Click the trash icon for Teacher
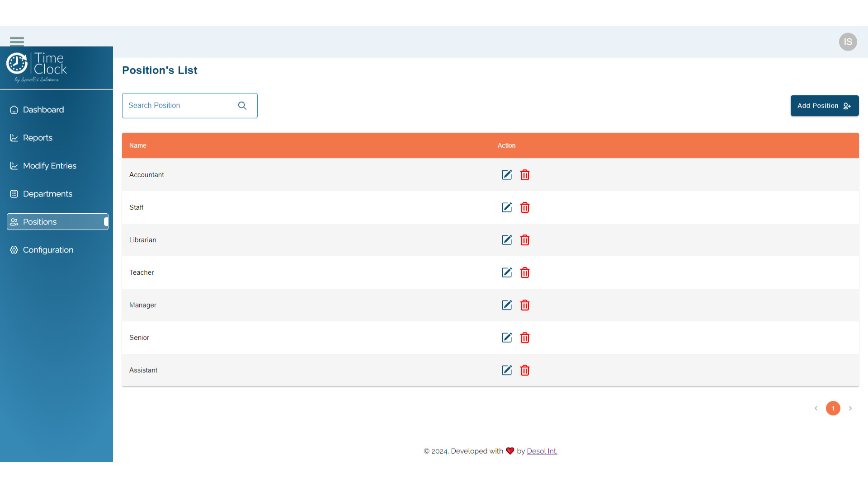The height and width of the screenshot is (488, 868). [x=524, y=272]
